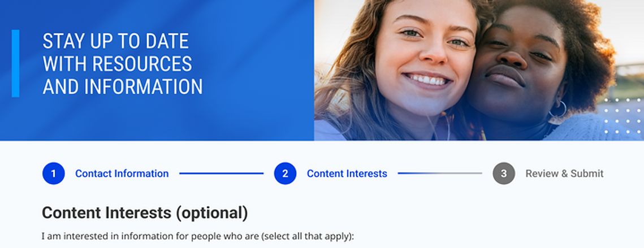Go back to Contact Information step
Viewport: 644px width, 248px height.
(x=122, y=173)
